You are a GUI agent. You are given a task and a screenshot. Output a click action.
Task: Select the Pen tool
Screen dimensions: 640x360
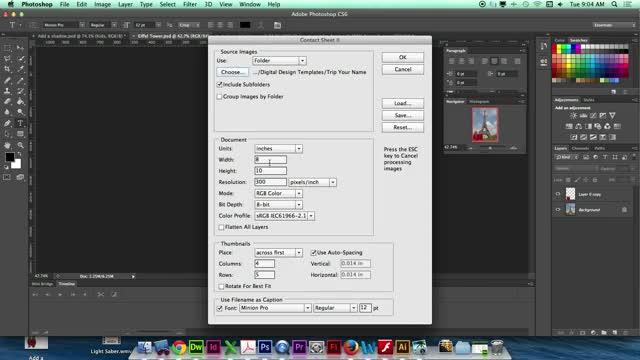[x=7, y=123]
